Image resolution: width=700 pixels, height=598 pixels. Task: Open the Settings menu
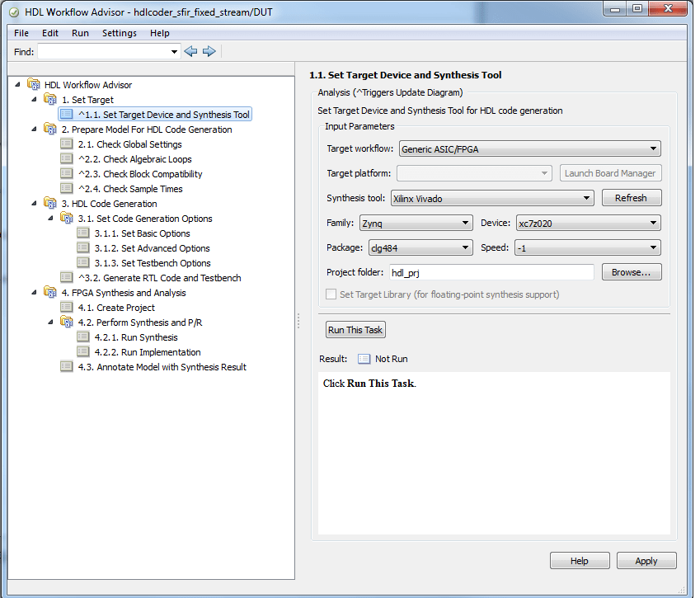click(x=120, y=33)
